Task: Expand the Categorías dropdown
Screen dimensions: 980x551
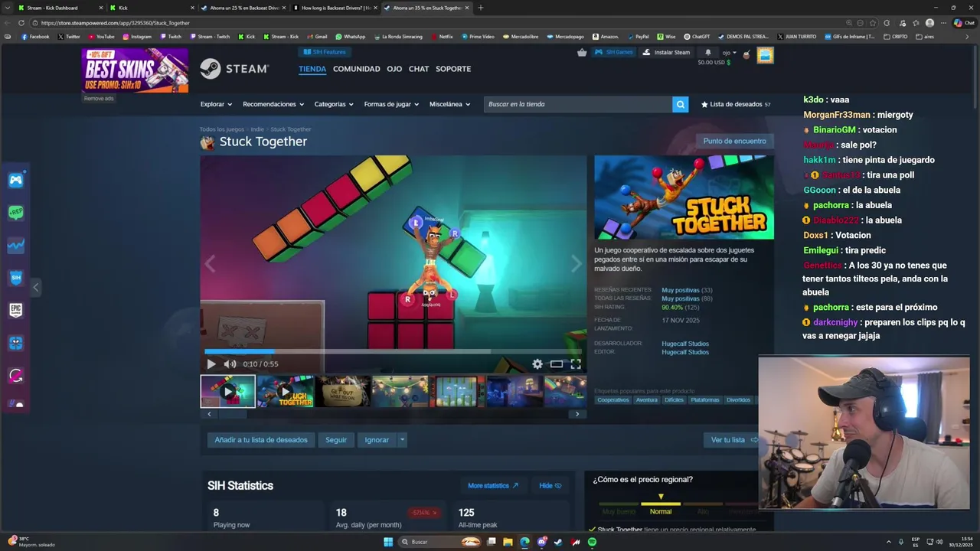Action: pos(335,104)
